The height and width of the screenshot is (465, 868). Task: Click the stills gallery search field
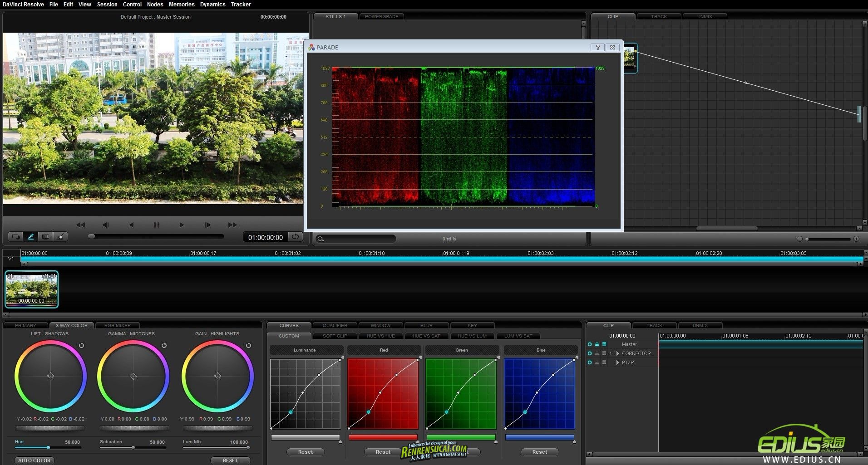tap(355, 239)
